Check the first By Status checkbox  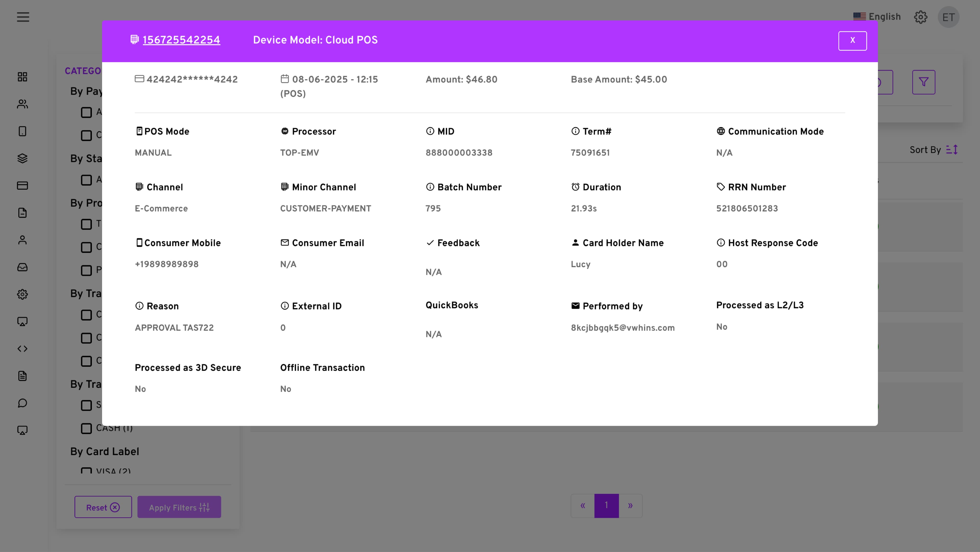point(86,180)
